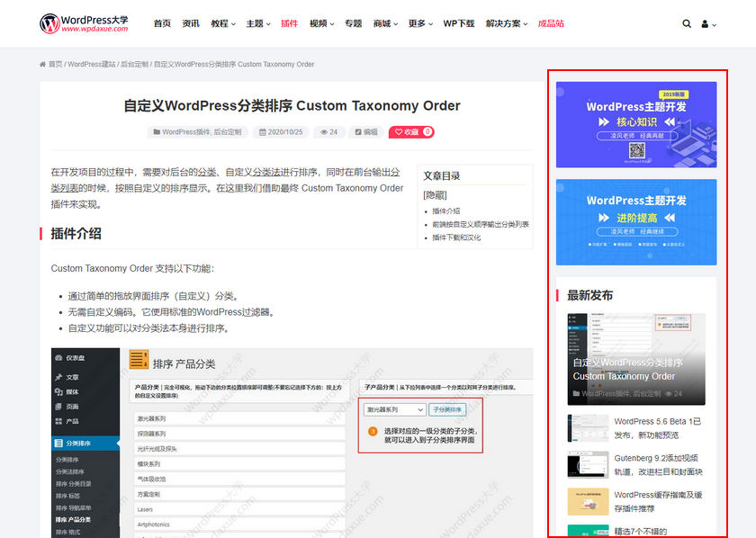Go to WP下载 in the navigation bar
The width and height of the screenshot is (756, 538).
(458, 23)
